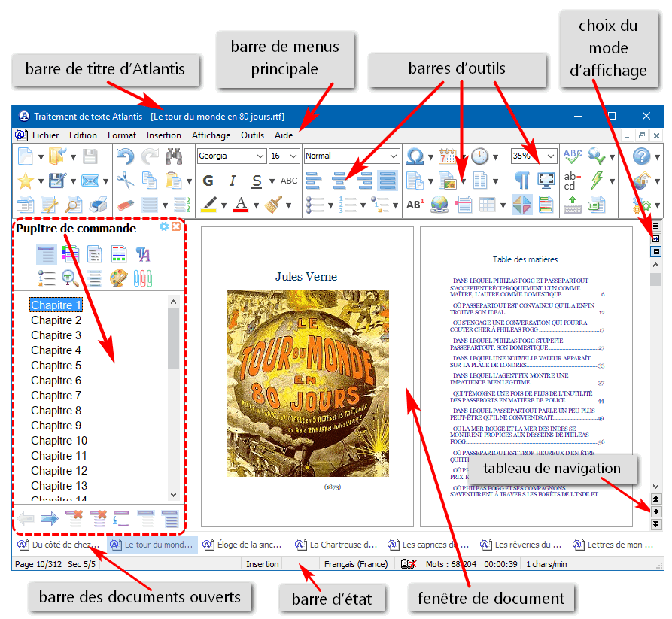Click the Save As floppy-with-pencil icon
672x619 pixels.
pyautogui.click(x=57, y=181)
